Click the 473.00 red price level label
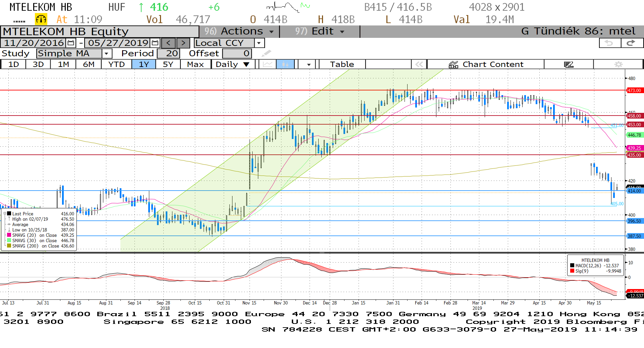The height and width of the screenshot is (348, 644). [x=634, y=90]
